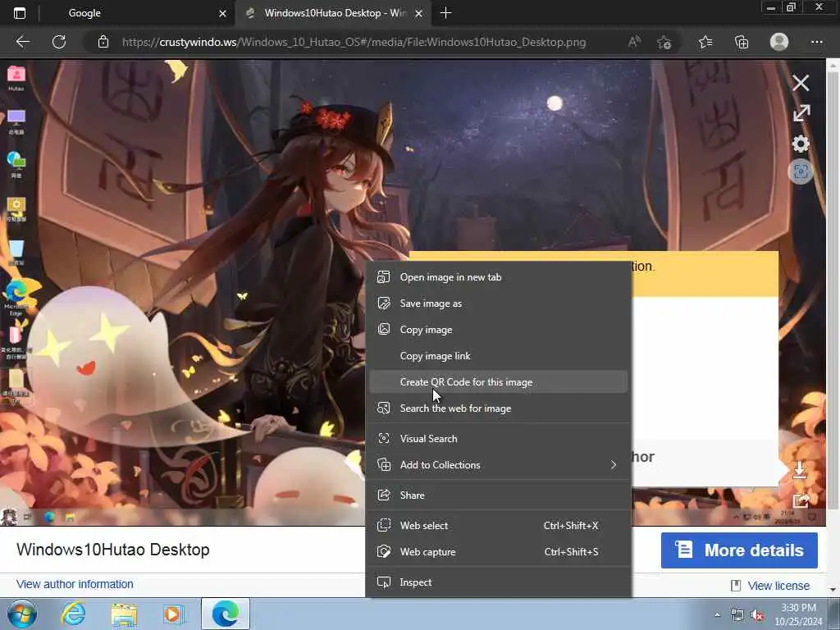
Task: Click the Windows10Hutao Desktop title text
Action: tap(113, 550)
